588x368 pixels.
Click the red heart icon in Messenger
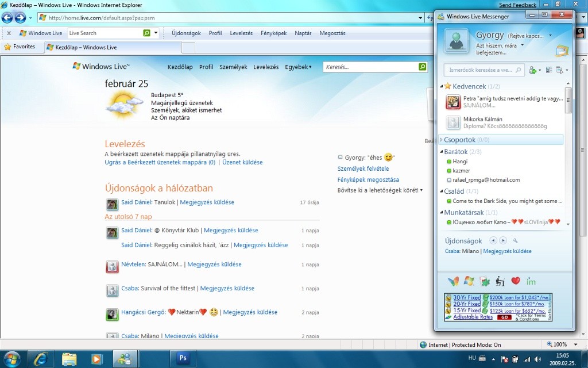tap(516, 281)
